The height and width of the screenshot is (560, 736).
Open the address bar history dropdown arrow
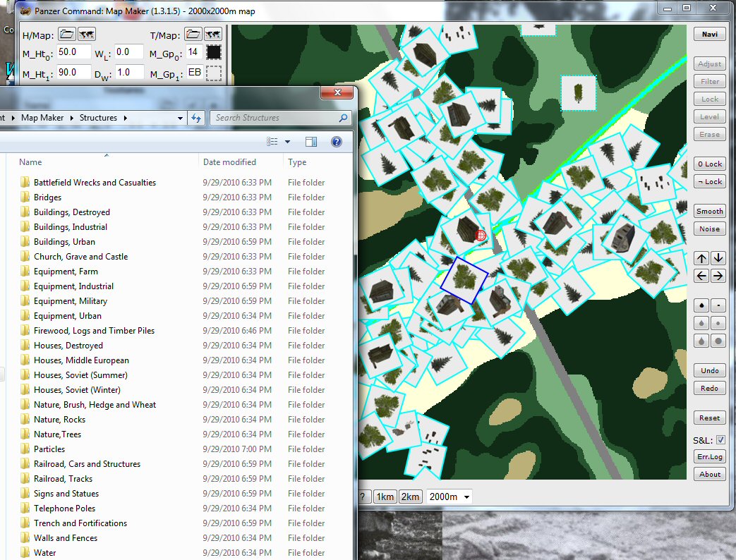[x=180, y=118]
